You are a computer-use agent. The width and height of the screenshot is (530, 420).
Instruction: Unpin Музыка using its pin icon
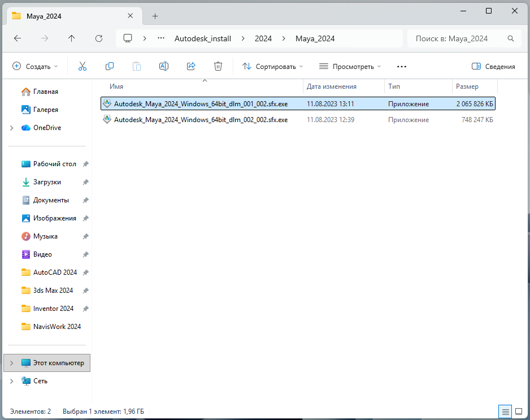[86, 236]
